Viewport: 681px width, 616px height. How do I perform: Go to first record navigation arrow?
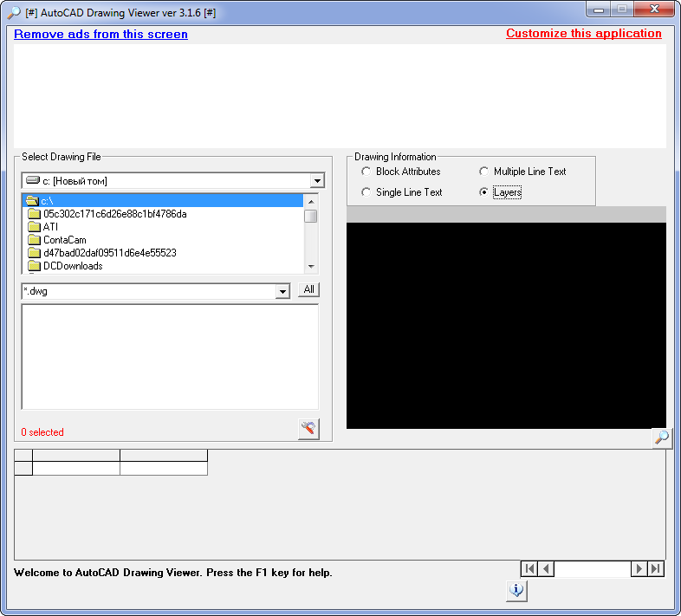pyautogui.click(x=529, y=568)
